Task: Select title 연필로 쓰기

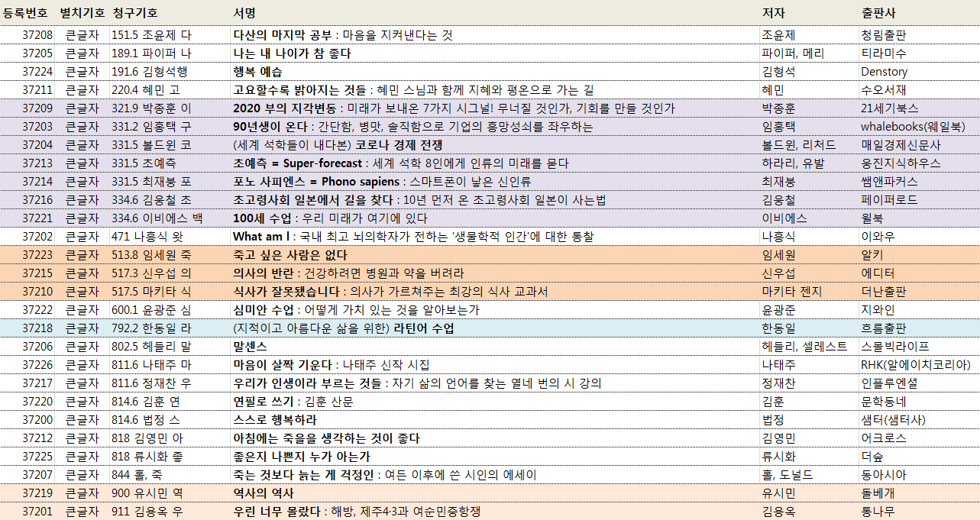Action: [x=264, y=402]
